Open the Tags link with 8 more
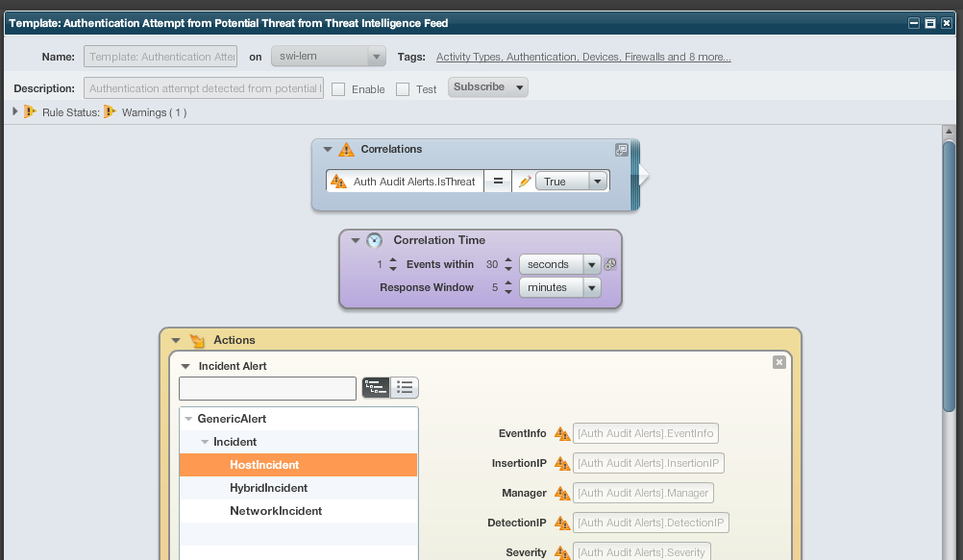The height and width of the screenshot is (560, 963). coord(583,57)
